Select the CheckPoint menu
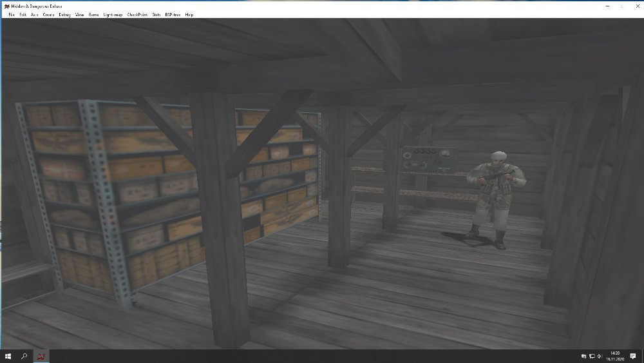Image resolution: width=644 pixels, height=363 pixels. pos(137,14)
